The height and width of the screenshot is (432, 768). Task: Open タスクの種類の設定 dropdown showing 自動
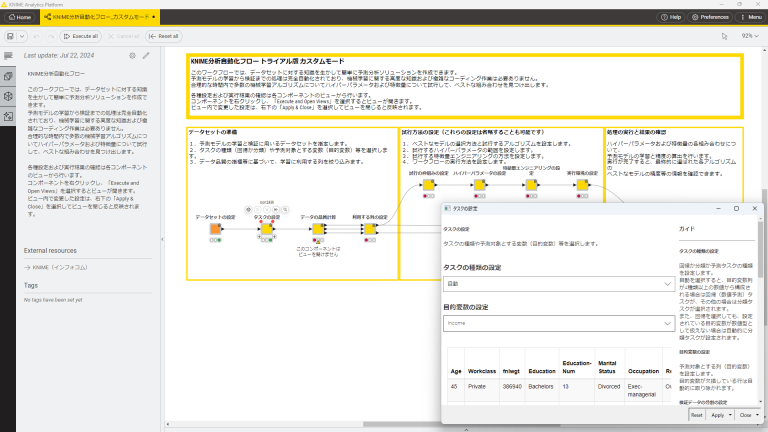(559, 284)
